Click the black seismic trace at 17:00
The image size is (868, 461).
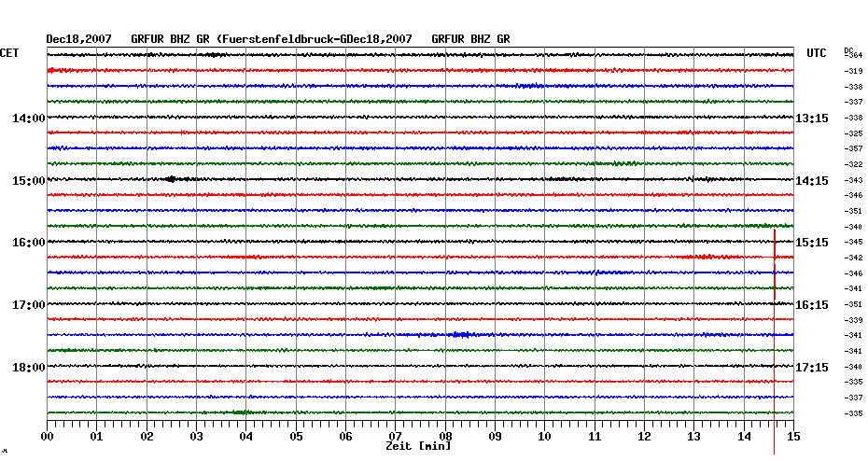point(420,304)
